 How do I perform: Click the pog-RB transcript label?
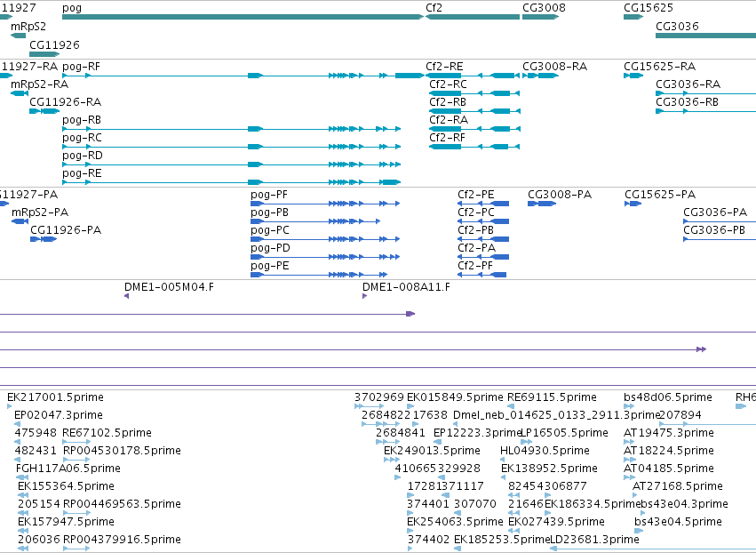82,120
